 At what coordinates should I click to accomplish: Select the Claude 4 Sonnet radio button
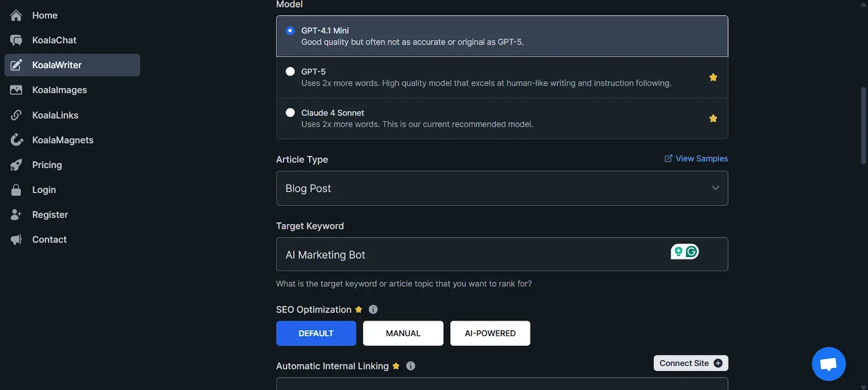pos(290,113)
